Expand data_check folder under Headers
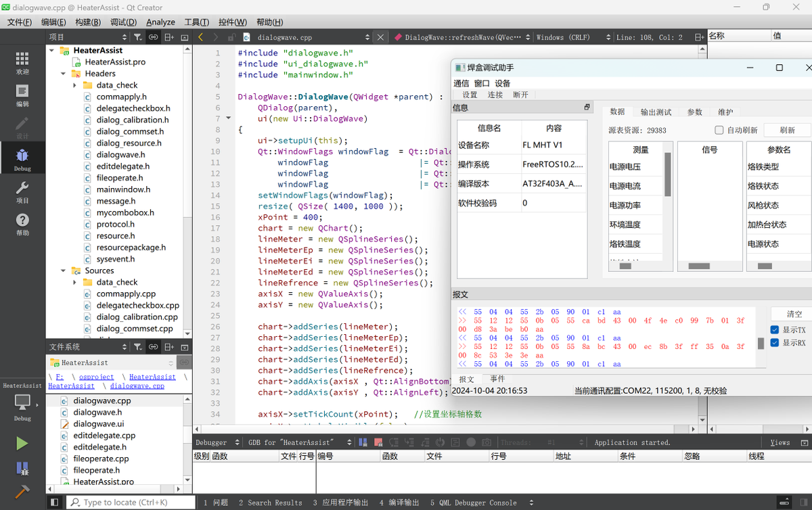The width and height of the screenshot is (812, 510). coord(74,85)
